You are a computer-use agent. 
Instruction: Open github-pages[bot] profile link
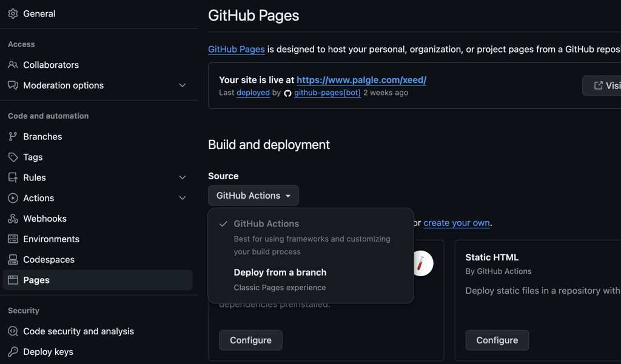(327, 93)
